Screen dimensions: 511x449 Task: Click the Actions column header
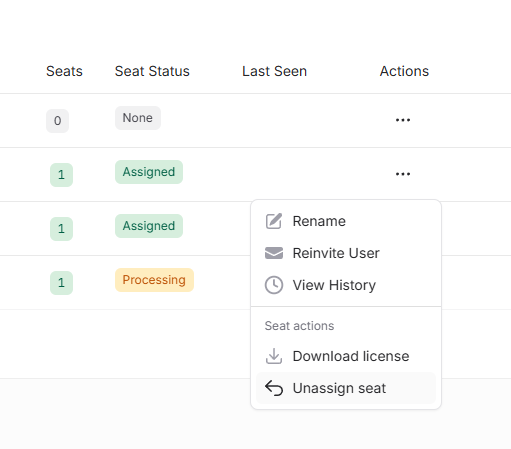tap(404, 71)
